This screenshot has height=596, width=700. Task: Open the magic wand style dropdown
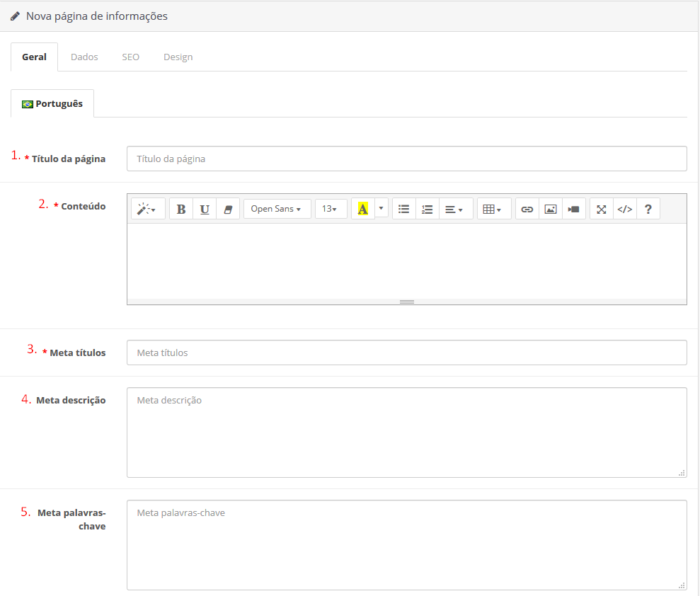point(148,210)
